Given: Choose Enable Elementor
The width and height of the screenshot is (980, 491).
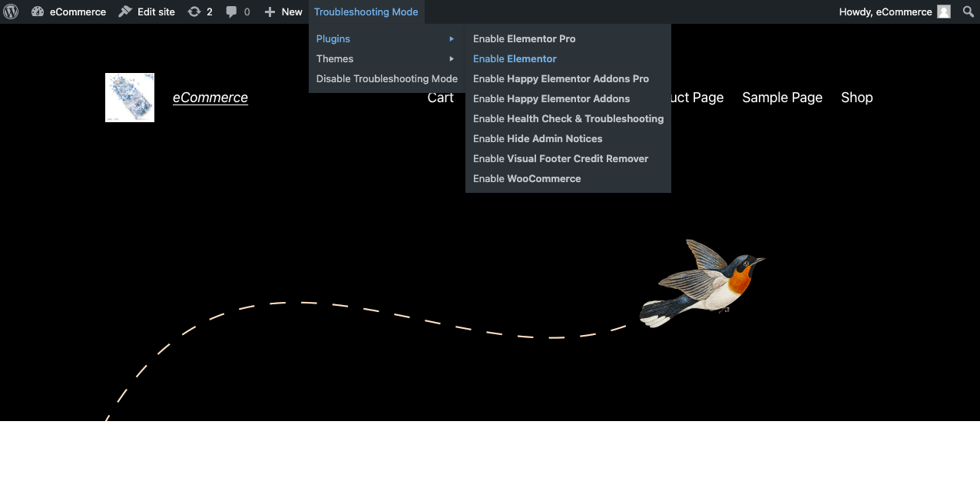Looking at the screenshot, I should pyautogui.click(x=568, y=58).
